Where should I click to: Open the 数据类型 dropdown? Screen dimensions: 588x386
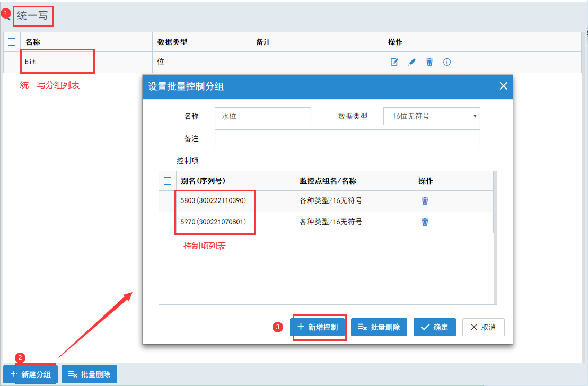(431, 116)
